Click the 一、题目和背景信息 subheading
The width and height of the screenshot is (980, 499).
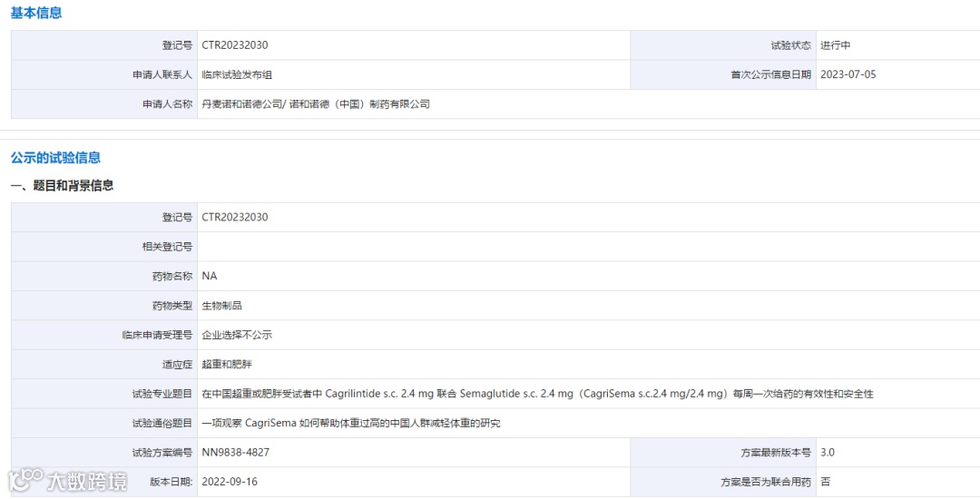click(x=62, y=185)
